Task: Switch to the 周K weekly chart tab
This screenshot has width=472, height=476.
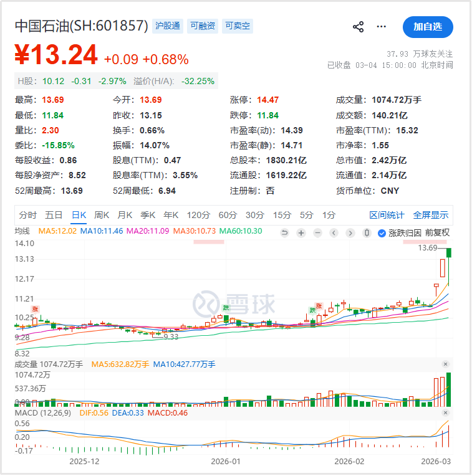Action: coord(102,215)
